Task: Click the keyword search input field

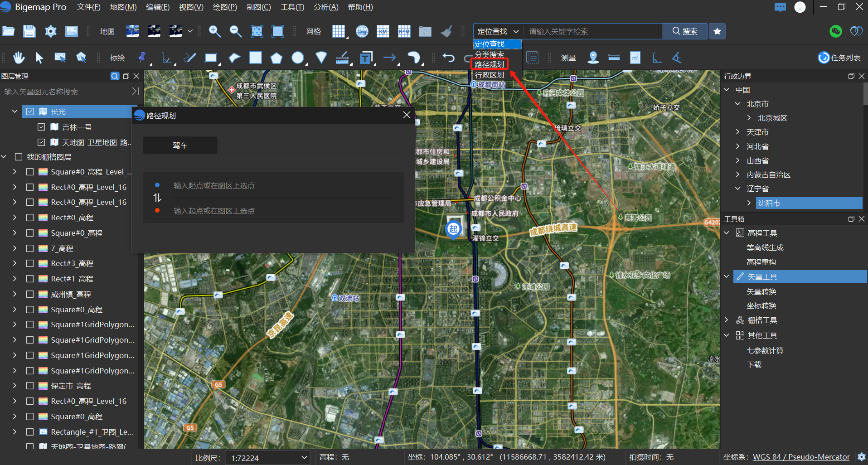Action: [x=593, y=31]
